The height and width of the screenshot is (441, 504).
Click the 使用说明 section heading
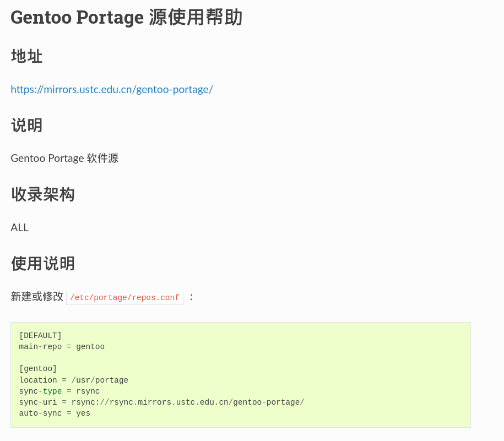[x=42, y=263]
